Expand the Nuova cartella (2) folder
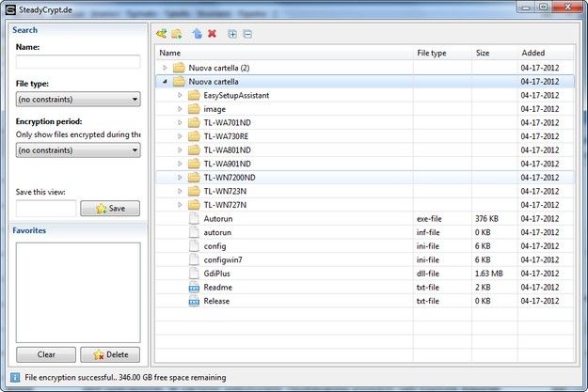Image resolution: width=588 pixels, height=392 pixels. pyautogui.click(x=166, y=68)
